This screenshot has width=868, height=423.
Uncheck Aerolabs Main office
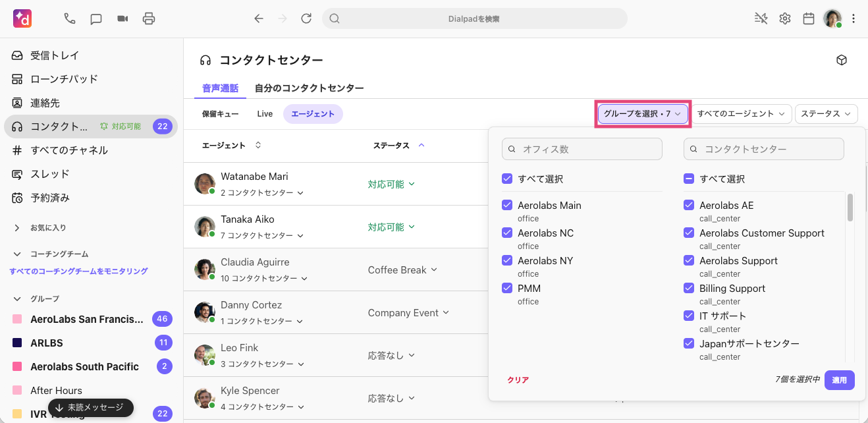point(506,205)
